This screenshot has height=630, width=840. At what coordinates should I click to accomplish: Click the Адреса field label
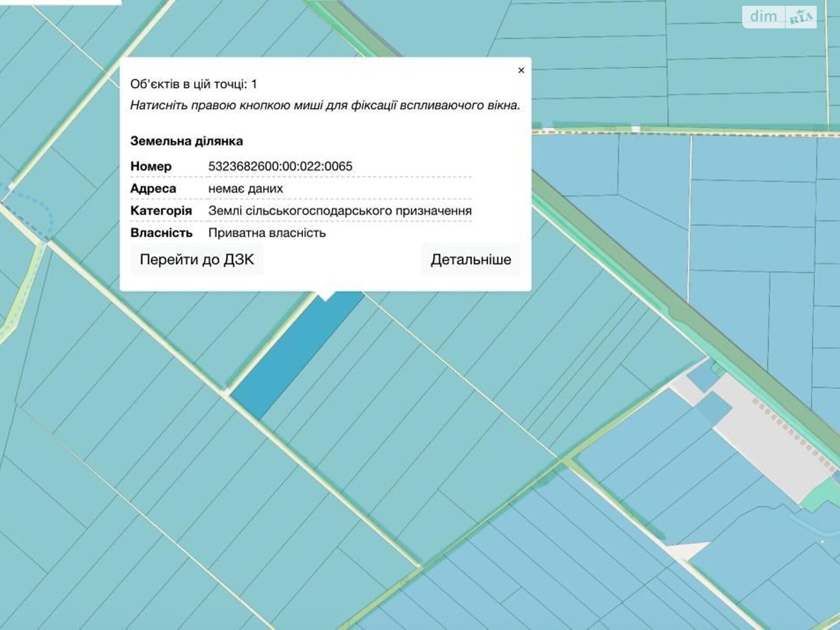point(153,188)
